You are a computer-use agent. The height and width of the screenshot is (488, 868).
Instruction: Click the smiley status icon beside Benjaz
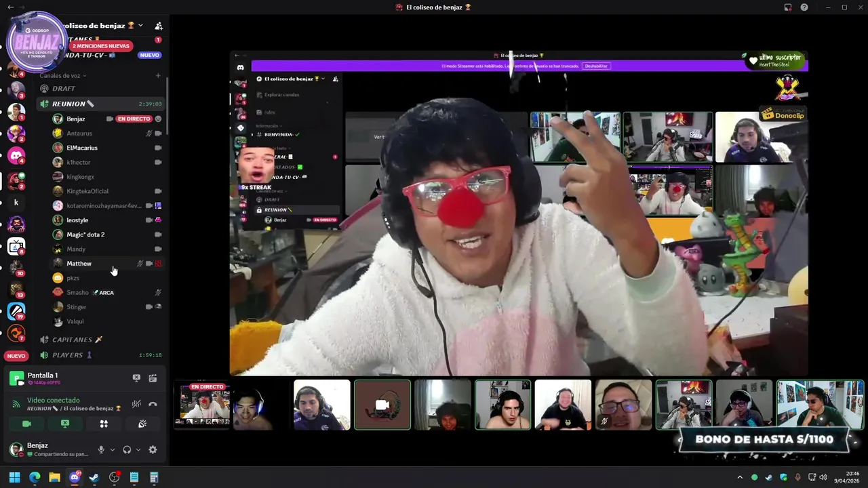pyautogui.click(x=158, y=119)
